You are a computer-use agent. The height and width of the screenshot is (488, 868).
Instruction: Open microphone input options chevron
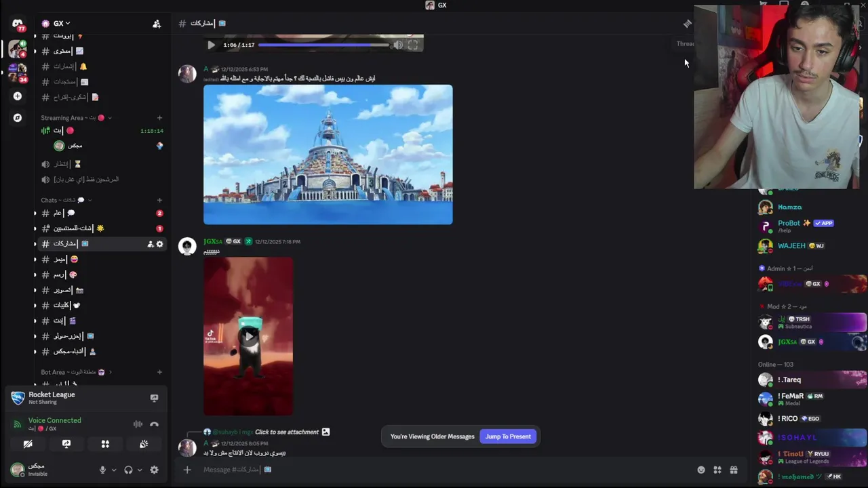click(x=113, y=470)
